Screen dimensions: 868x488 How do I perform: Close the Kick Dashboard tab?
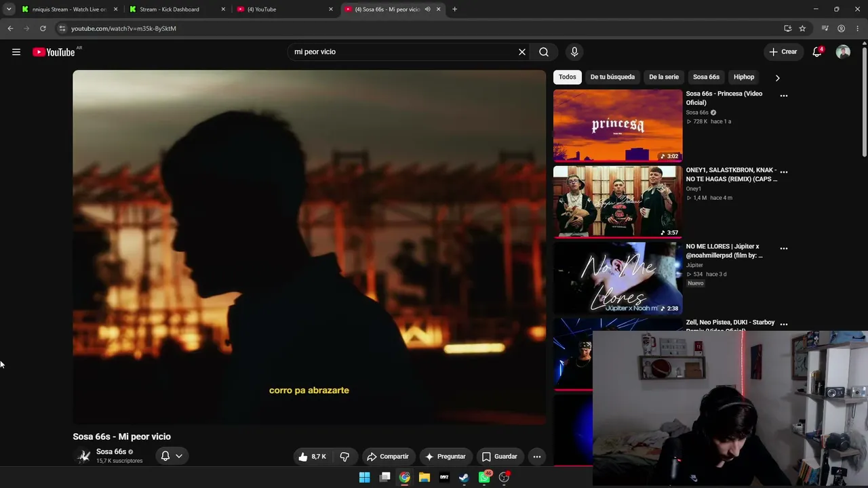point(223,9)
